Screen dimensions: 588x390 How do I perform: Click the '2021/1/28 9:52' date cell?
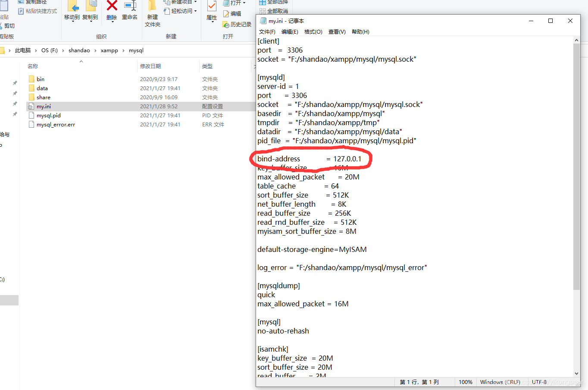(x=159, y=106)
